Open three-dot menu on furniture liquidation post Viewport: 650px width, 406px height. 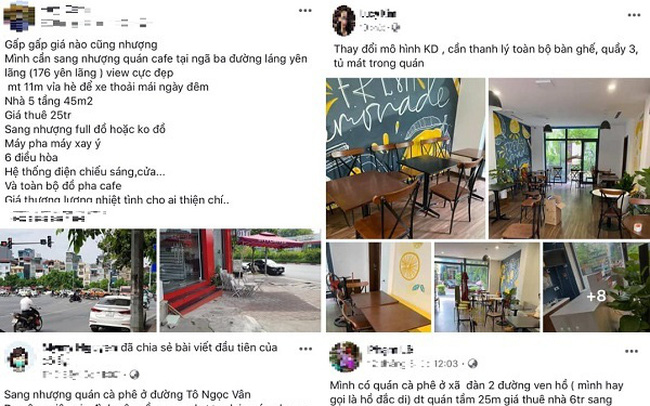point(634,15)
